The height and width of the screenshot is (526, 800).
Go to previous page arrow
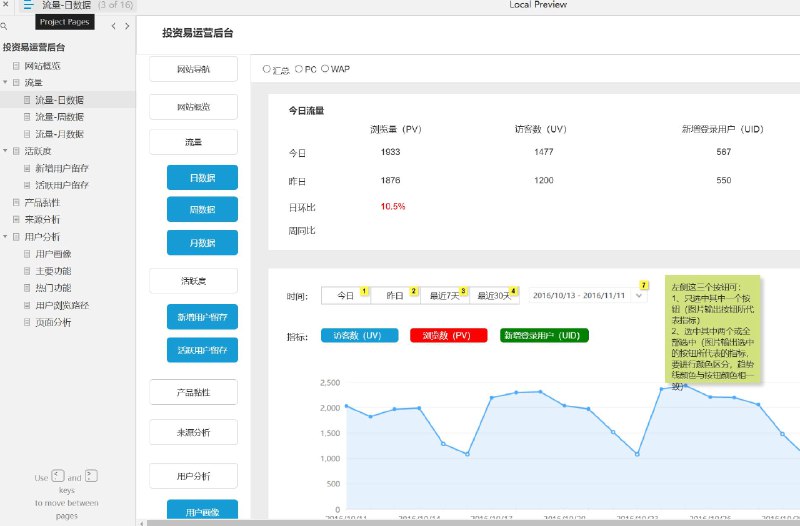(x=113, y=26)
